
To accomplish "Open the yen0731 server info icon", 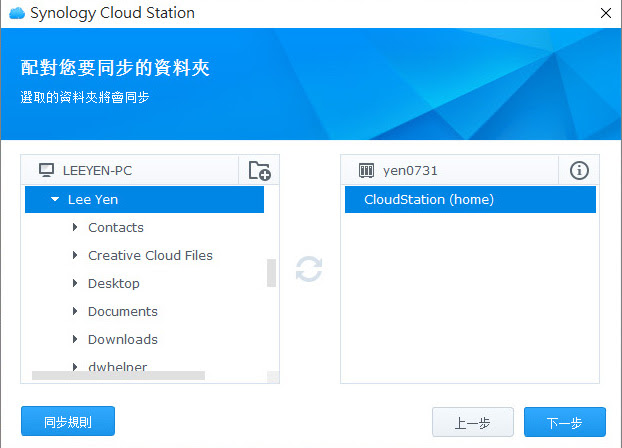I will [x=579, y=171].
